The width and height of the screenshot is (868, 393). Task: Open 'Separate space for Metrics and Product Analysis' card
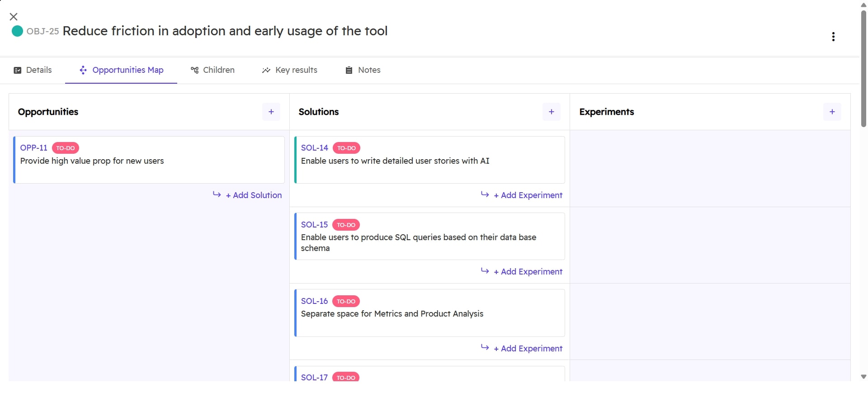point(429,313)
